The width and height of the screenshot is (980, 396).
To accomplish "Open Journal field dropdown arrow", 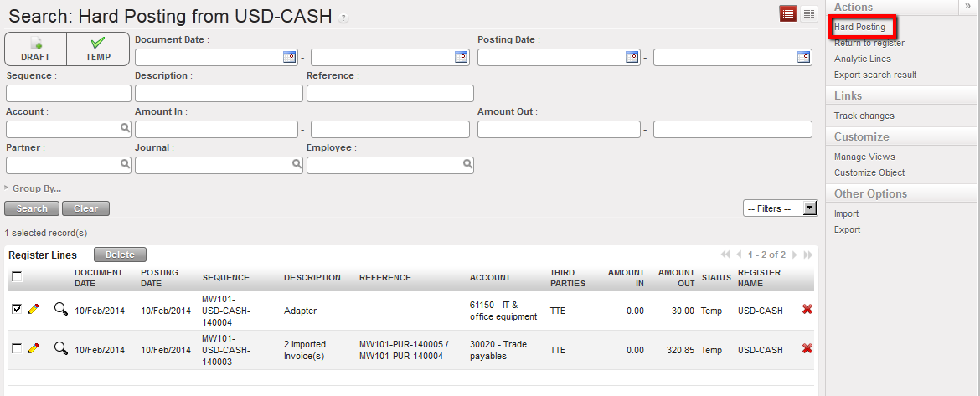I will 297,166.
